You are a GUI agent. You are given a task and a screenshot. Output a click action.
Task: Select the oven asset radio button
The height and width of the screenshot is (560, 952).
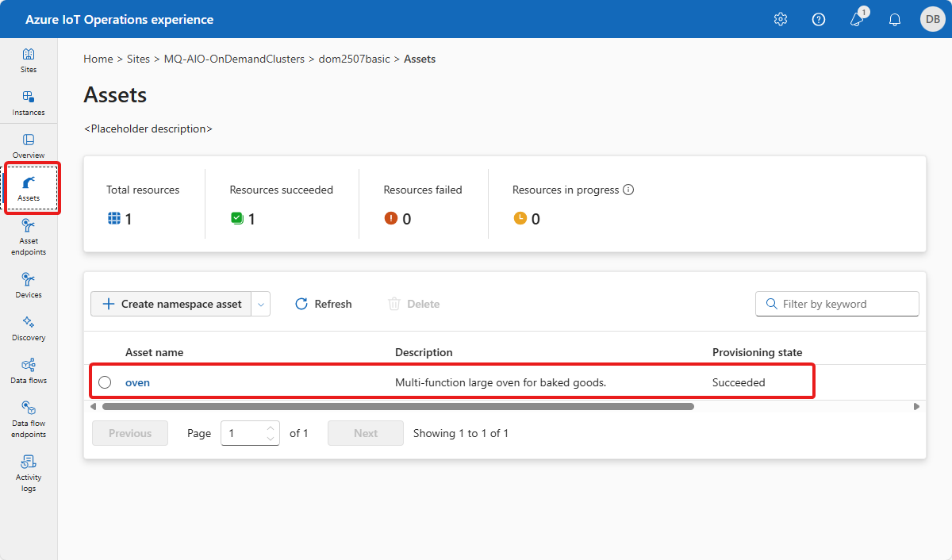[x=105, y=382]
